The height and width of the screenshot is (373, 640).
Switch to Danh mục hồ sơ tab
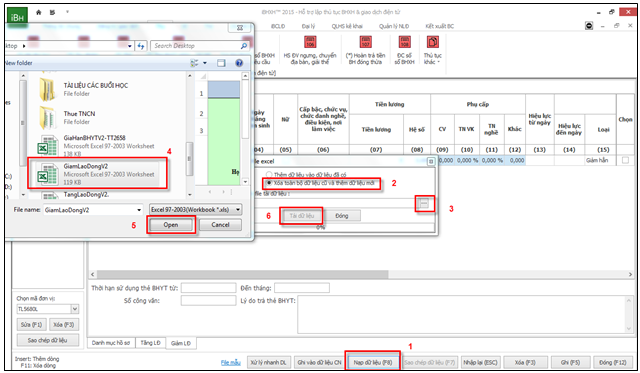coord(111,343)
